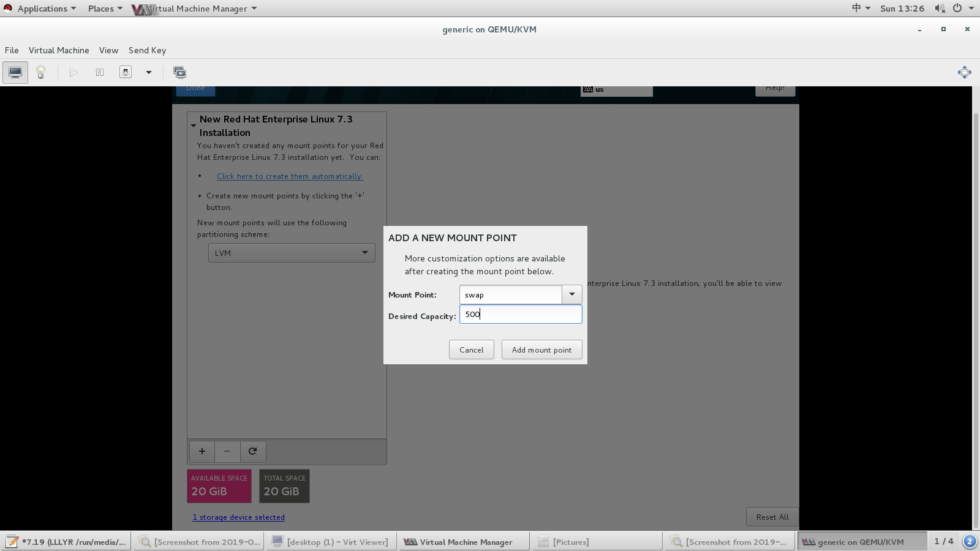Viewport: 980px width, 551px height.
Task: Add a new mount point plus button
Action: (202, 451)
